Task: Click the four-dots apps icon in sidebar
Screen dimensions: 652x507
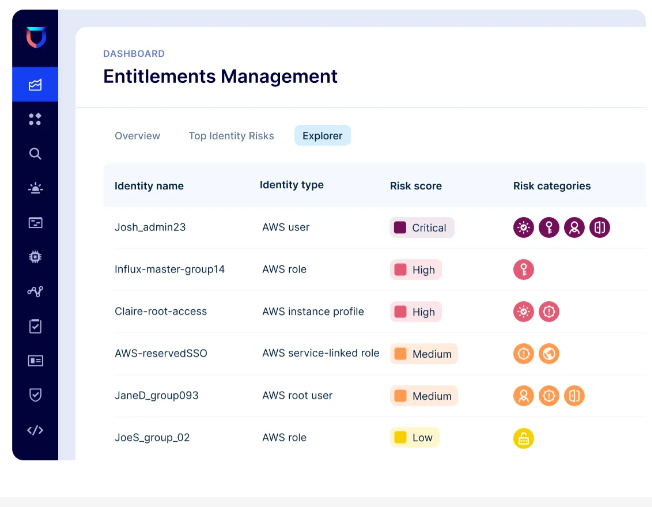Action: (35, 119)
